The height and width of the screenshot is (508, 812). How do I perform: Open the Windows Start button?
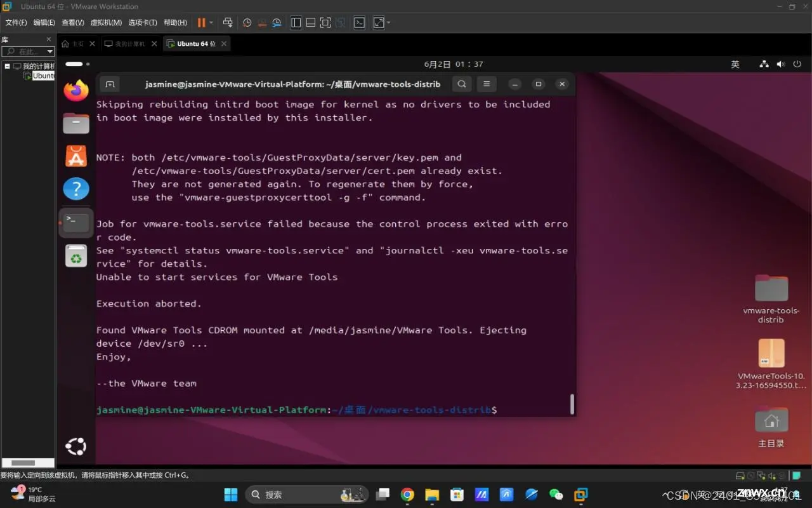click(231, 494)
